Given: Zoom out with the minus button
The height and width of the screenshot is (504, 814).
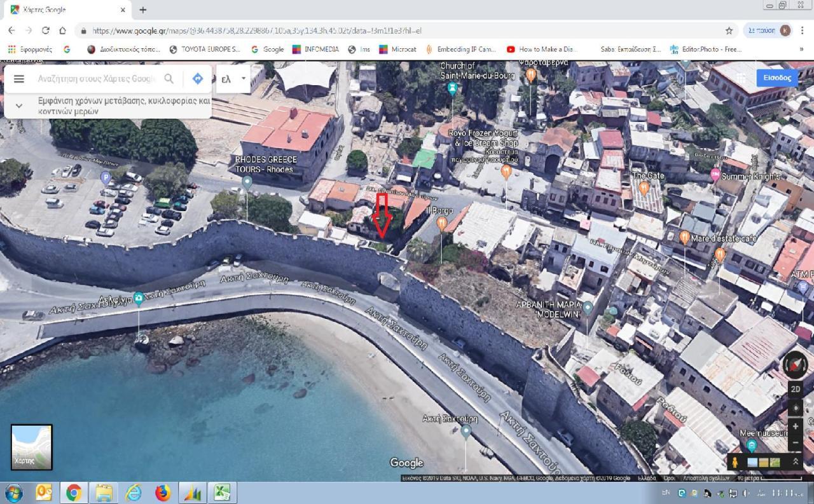Looking at the screenshot, I should click(x=796, y=442).
